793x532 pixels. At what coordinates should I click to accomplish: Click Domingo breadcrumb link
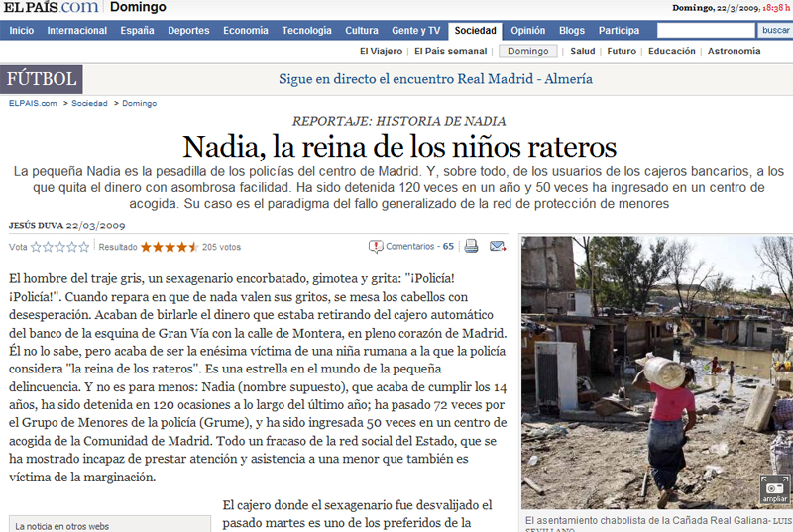[x=139, y=103]
